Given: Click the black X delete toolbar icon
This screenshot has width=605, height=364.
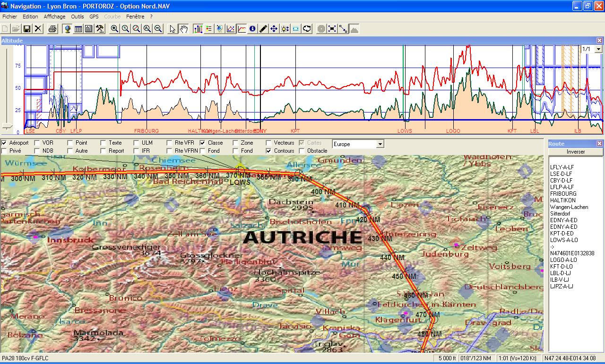Looking at the screenshot, I should 38,29.
